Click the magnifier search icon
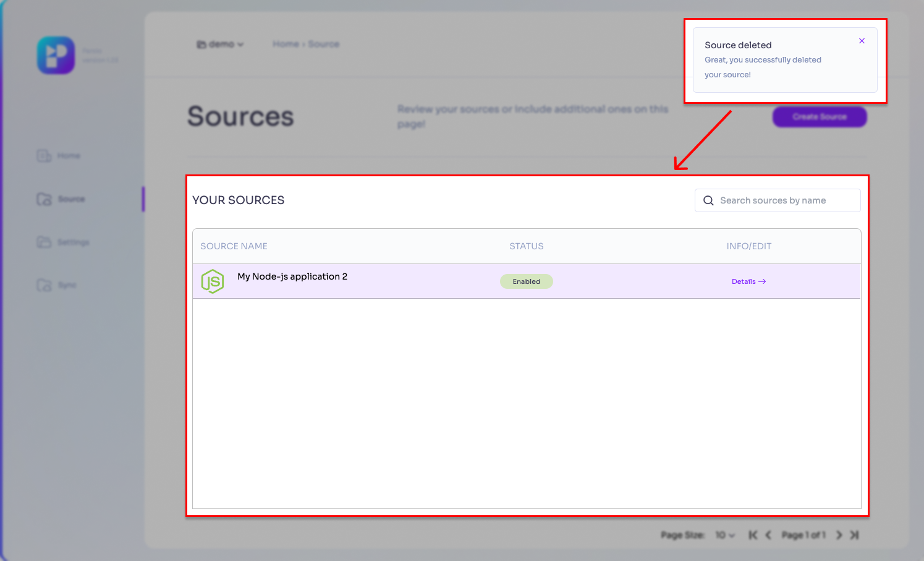Viewport: 924px width, 561px height. coord(708,200)
